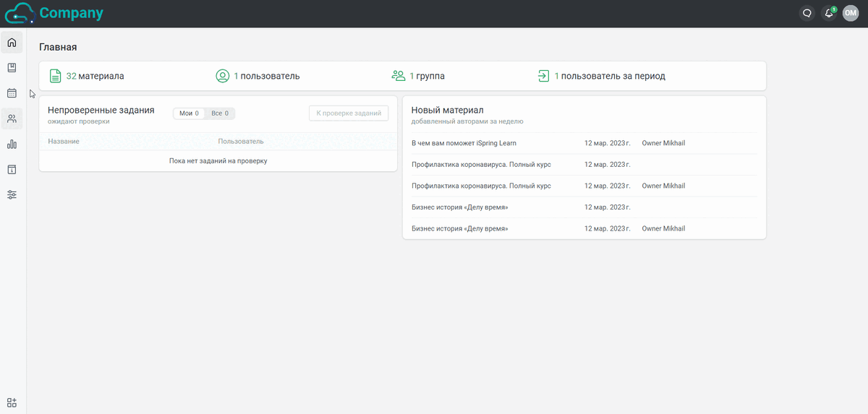Click the Главная page heading

pos(58,47)
